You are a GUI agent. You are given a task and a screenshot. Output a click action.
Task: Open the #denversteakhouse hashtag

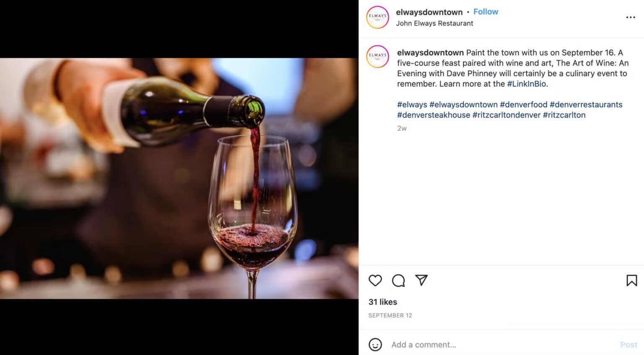[x=434, y=115]
